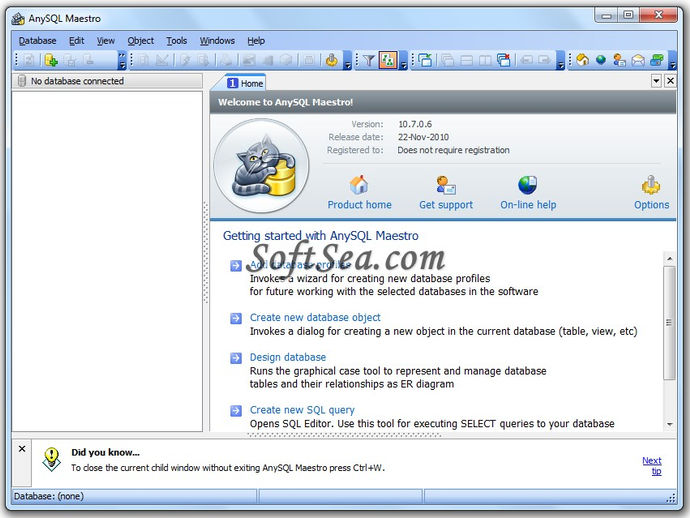
Task: Open the Help menu
Action: (256, 41)
